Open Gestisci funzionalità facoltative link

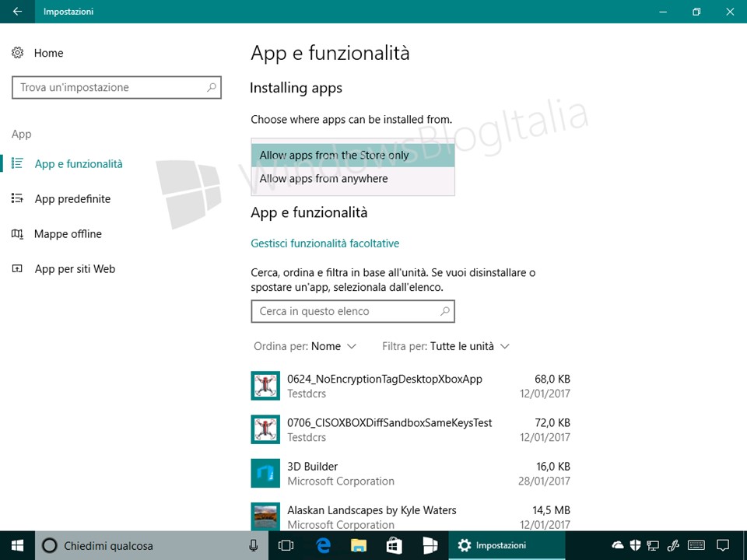325,243
